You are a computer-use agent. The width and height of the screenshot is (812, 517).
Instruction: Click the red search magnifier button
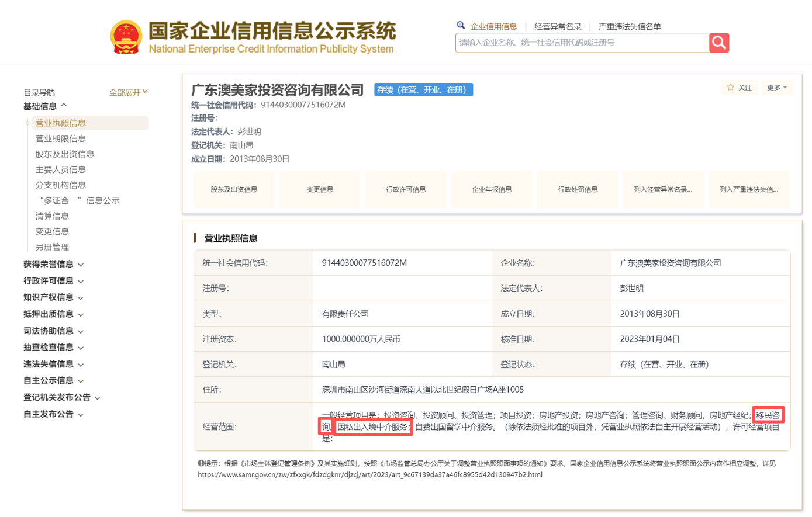(719, 43)
